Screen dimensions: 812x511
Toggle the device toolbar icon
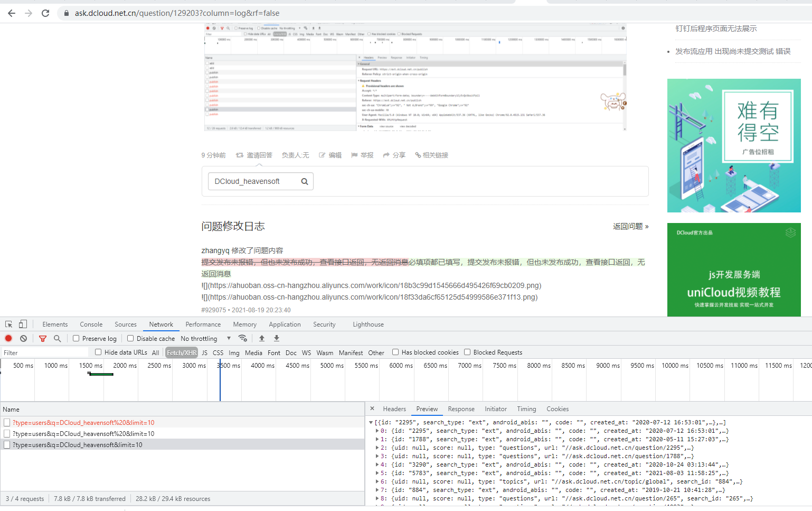pyautogui.click(x=23, y=324)
